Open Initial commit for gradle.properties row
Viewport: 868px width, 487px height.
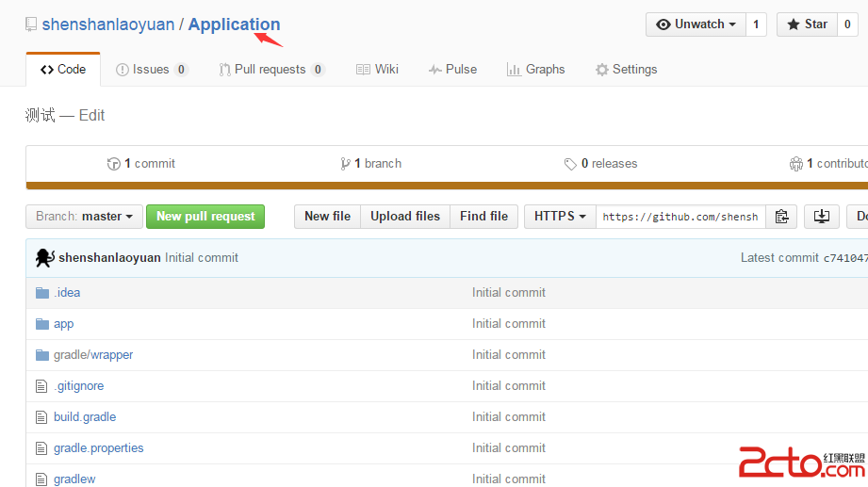point(509,447)
